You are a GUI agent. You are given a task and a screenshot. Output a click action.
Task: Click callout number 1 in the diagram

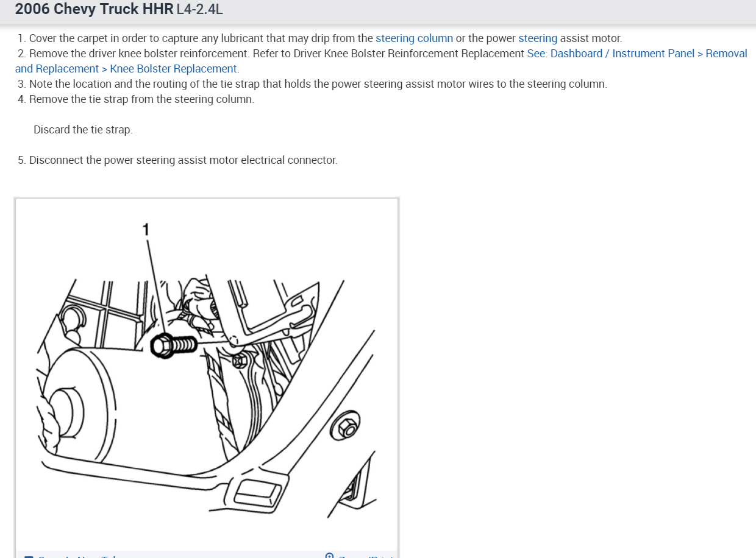pyautogui.click(x=146, y=230)
